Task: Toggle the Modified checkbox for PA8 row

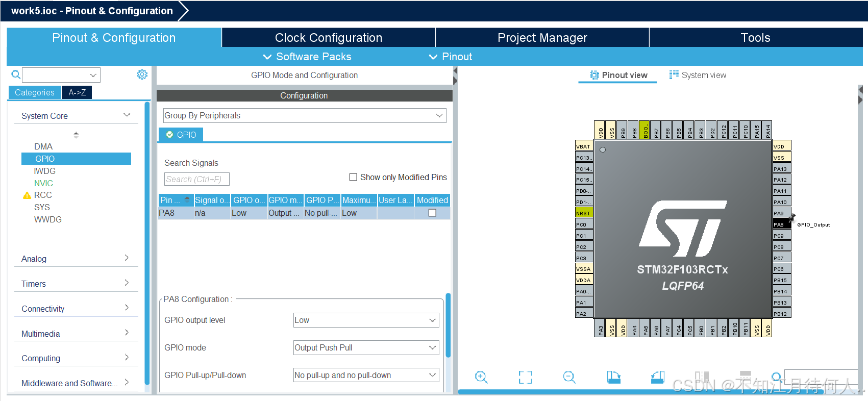Action: 432,213
